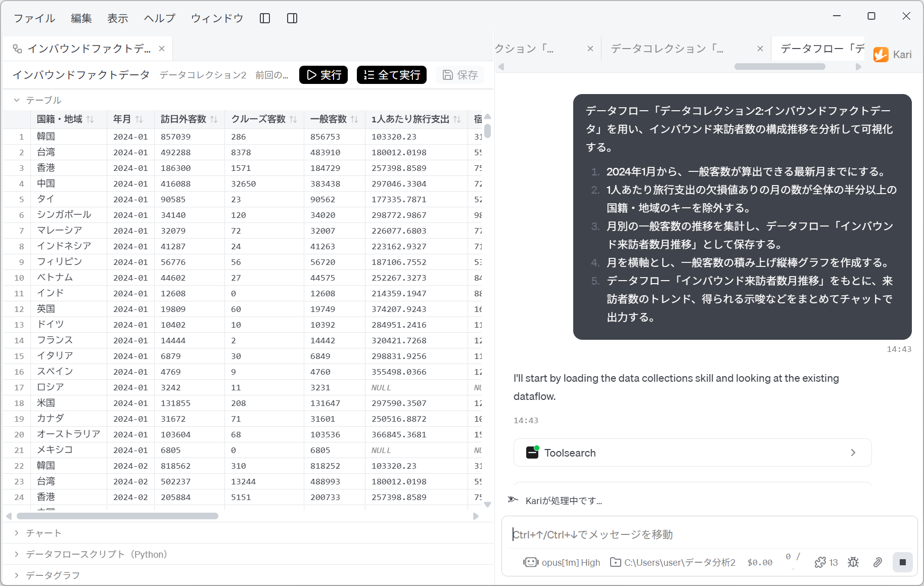Viewport: 924px width, 586px height.
Task: Focus the chat message input field
Action: coord(710,534)
